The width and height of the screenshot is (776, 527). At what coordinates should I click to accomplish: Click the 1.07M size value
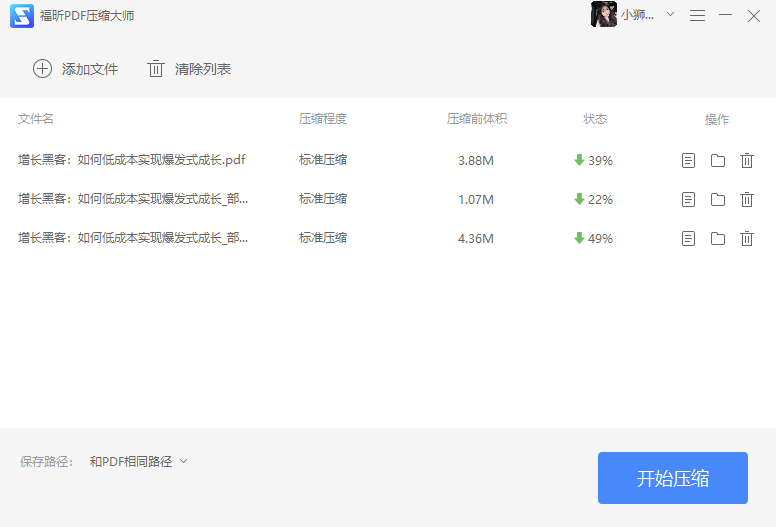pyautogui.click(x=476, y=200)
